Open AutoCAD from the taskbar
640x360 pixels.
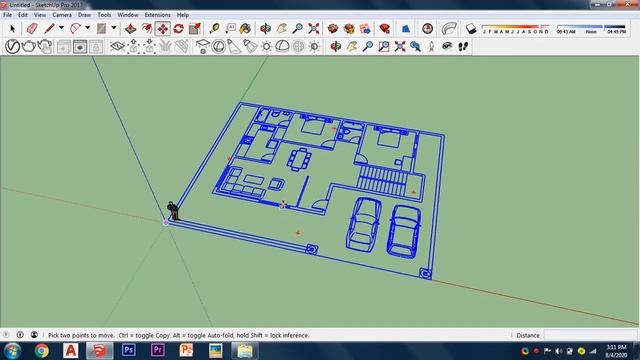[x=71, y=350]
